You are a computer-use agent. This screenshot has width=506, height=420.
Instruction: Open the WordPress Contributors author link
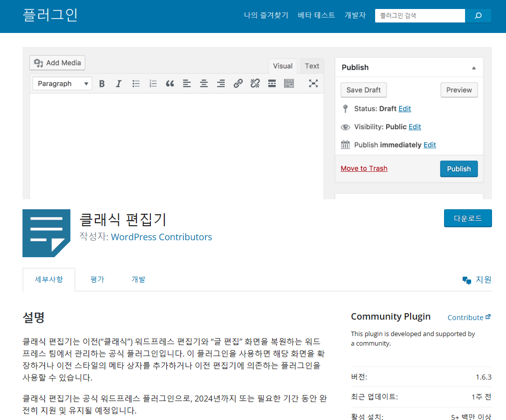click(x=161, y=237)
